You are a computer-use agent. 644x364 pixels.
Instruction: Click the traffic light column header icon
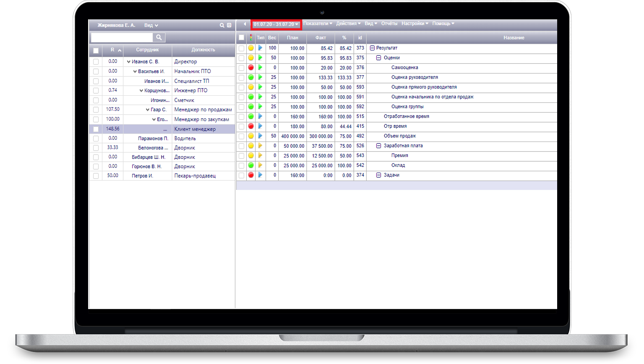pyautogui.click(x=251, y=37)
